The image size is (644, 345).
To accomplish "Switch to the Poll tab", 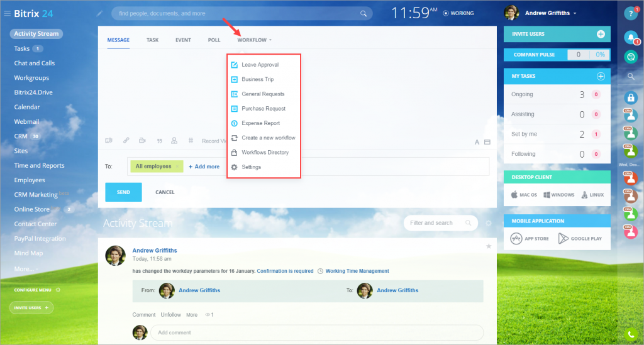I will coord(214,40).
